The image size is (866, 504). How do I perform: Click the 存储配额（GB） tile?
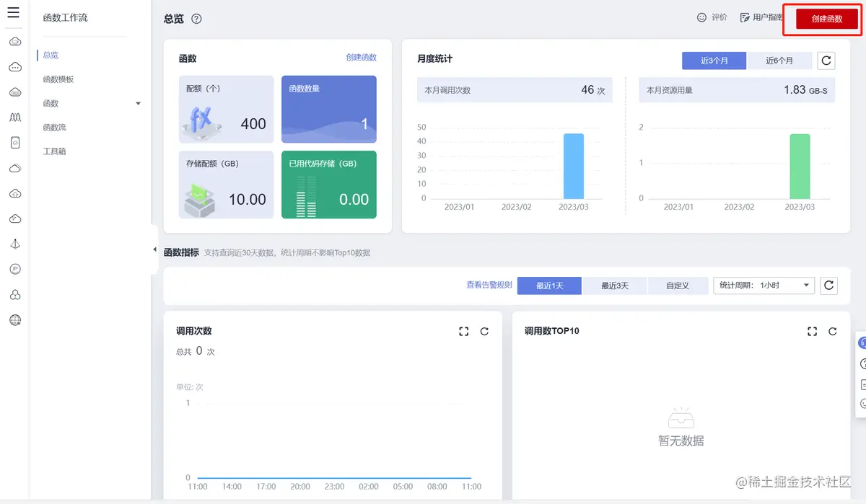pyautogui.click(x=227, y=185)
